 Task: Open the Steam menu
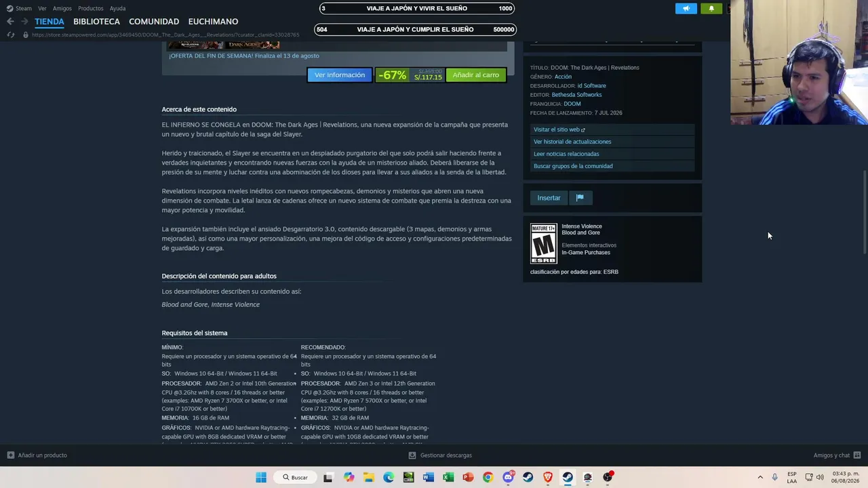24,8
